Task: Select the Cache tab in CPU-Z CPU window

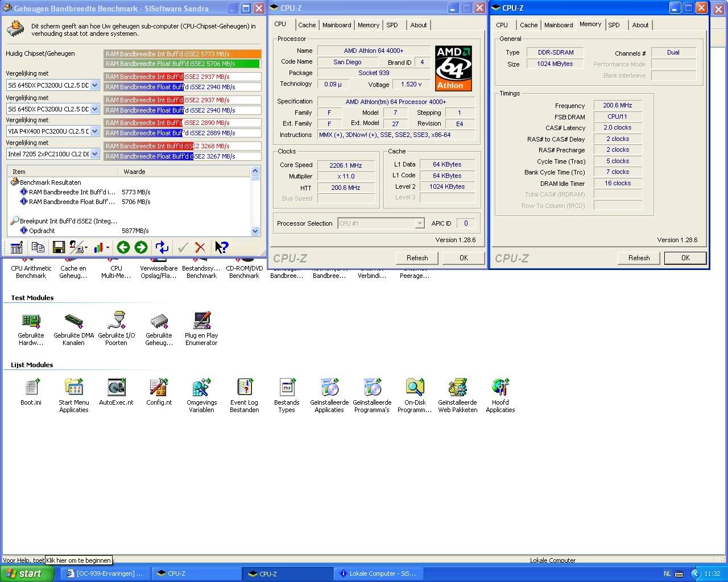Action: [x=307, y=25]
